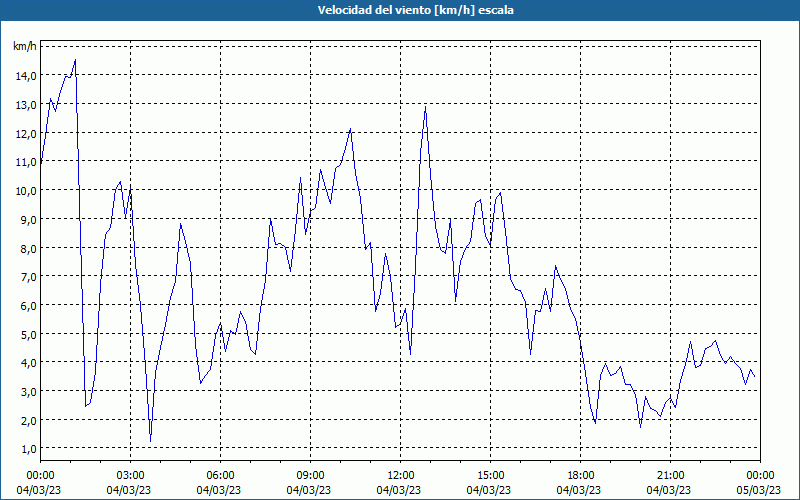The image size is (800, 500).
Task: Click the 12:00 time label on x-axis
Action: pyautogui.click(x=401, y=476)
